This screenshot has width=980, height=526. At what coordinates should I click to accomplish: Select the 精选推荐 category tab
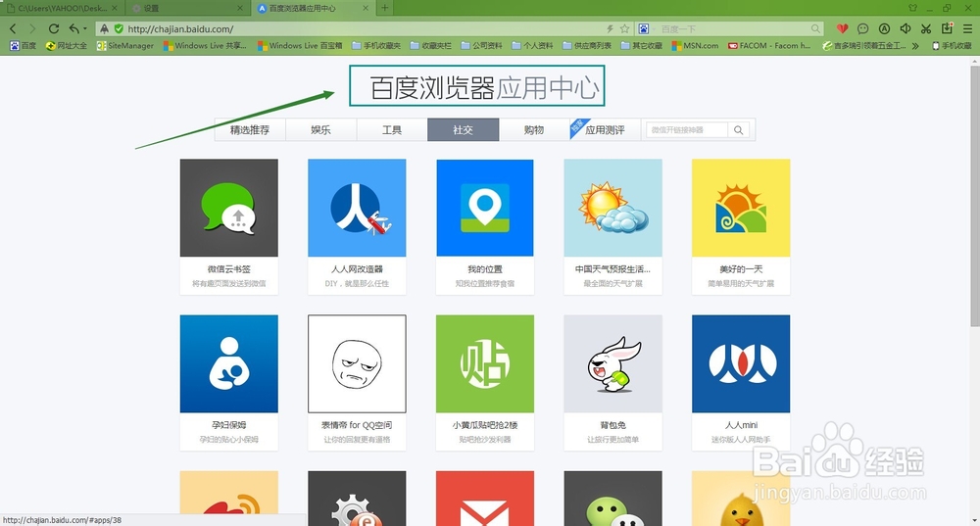click(x=250, y=130)
